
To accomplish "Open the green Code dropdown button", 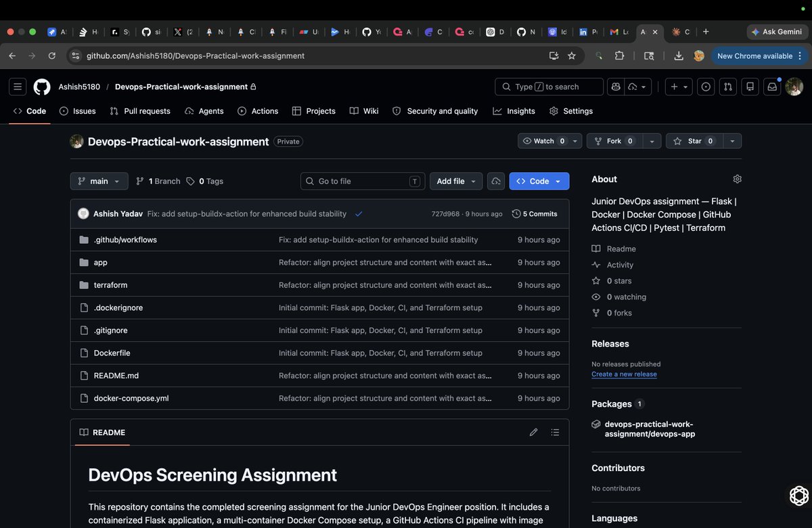I will tap(539, 181).
